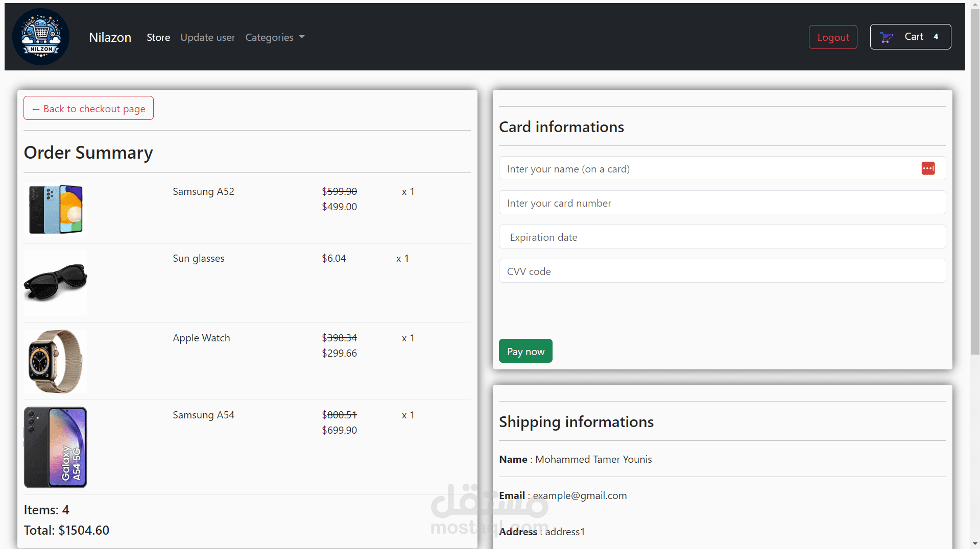Image resolution: width=980 pixels, height=549 pixels.
Task: Open the Nilazon brand link
Action: (x=110, y=37)
